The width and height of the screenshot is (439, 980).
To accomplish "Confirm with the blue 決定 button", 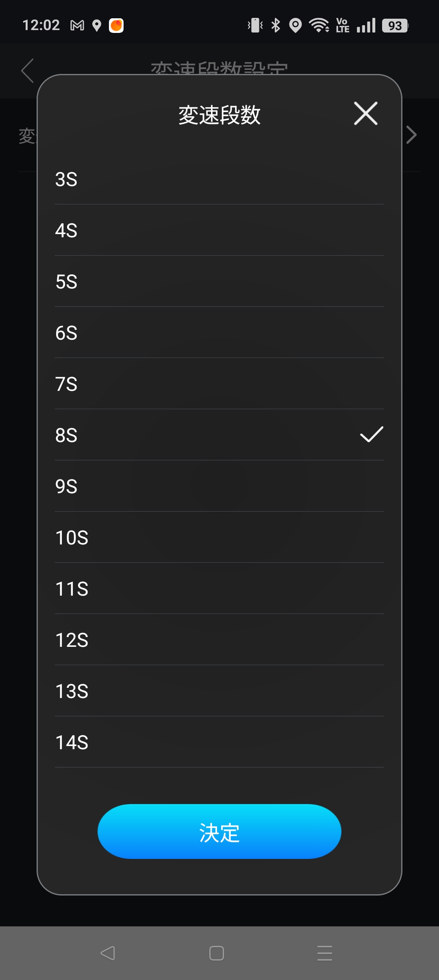I will [219, 831].
